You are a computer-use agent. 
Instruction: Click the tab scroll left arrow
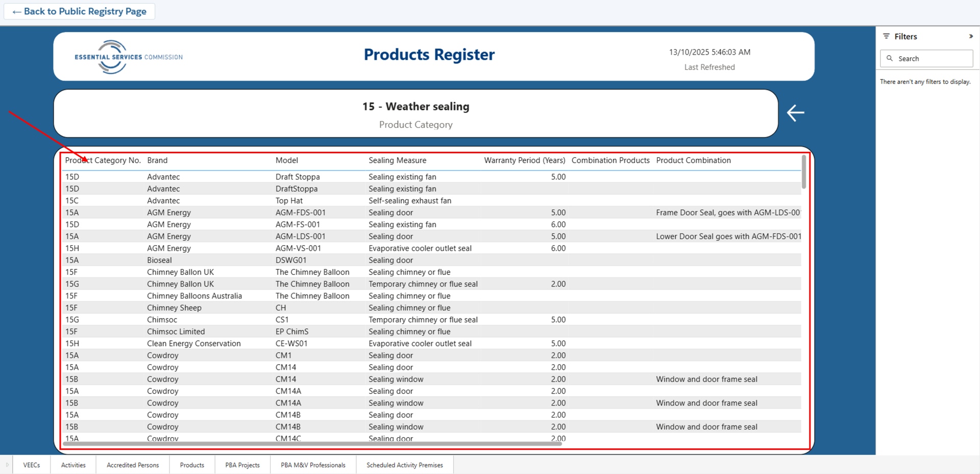[x=7, y=465]
